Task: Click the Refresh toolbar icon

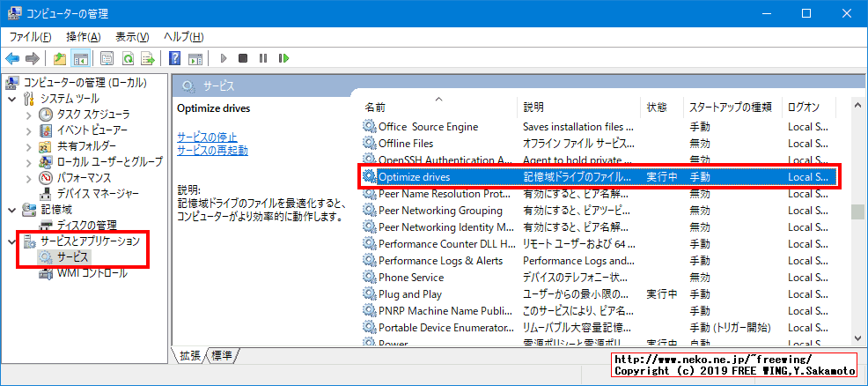Action: coord(128,58)
